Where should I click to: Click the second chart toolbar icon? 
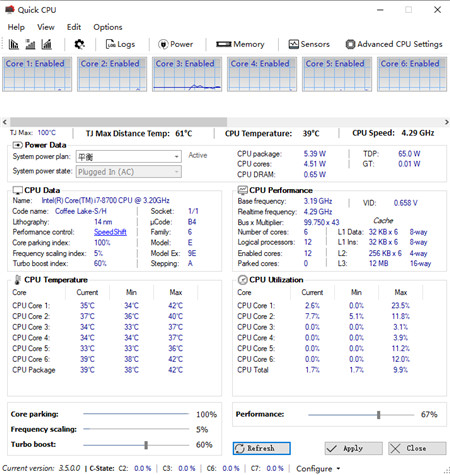(30, 44)
